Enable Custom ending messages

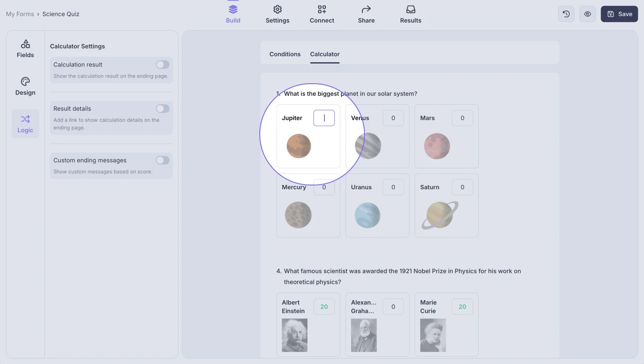tap(162, 160)
